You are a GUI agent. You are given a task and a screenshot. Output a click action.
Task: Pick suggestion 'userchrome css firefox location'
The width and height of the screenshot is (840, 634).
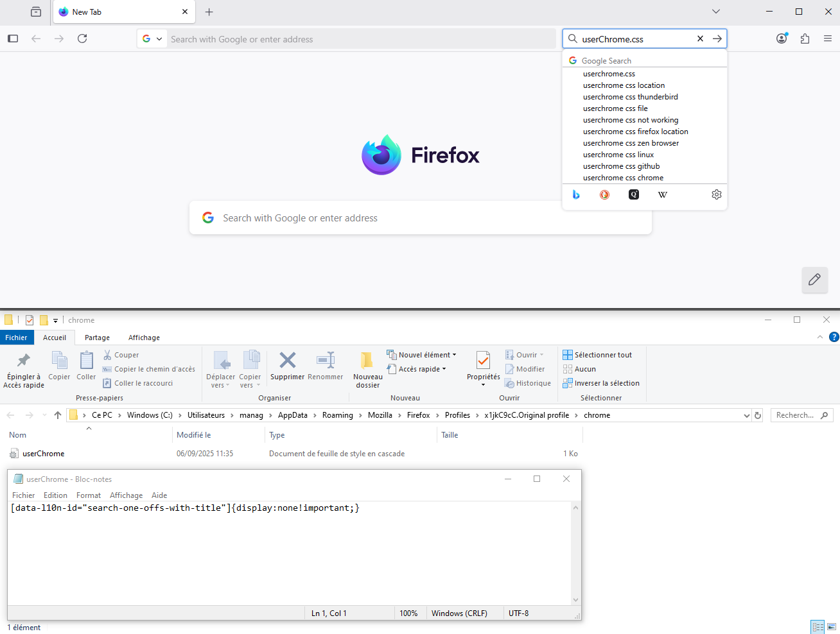click(x=636, y=132)
